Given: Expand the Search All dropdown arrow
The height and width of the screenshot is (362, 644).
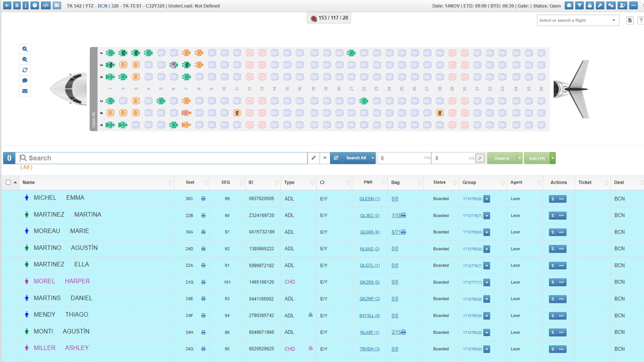Looking at the screenshot, I should click(373, 158).
